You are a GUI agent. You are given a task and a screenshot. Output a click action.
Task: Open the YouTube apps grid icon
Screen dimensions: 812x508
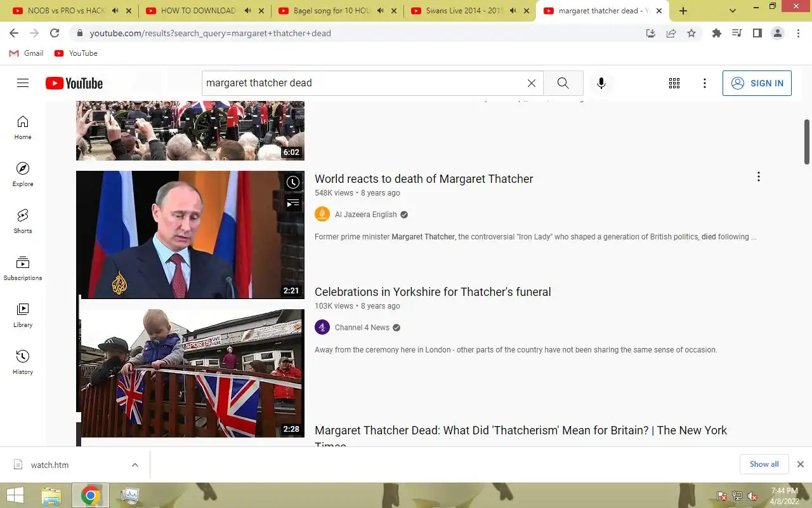(x=674, y=83)
